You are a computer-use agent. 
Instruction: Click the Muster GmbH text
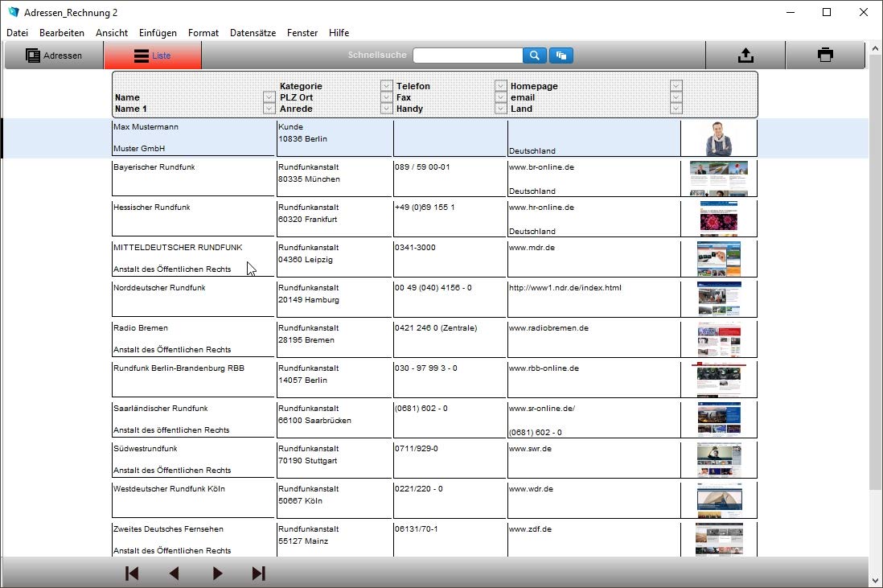[x=139, y=149]
